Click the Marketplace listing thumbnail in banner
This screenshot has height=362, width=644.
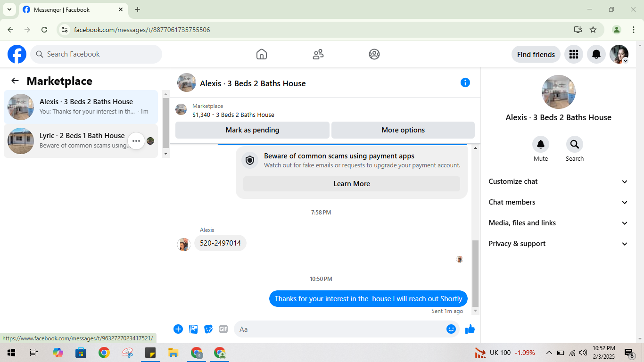point(181,110)
